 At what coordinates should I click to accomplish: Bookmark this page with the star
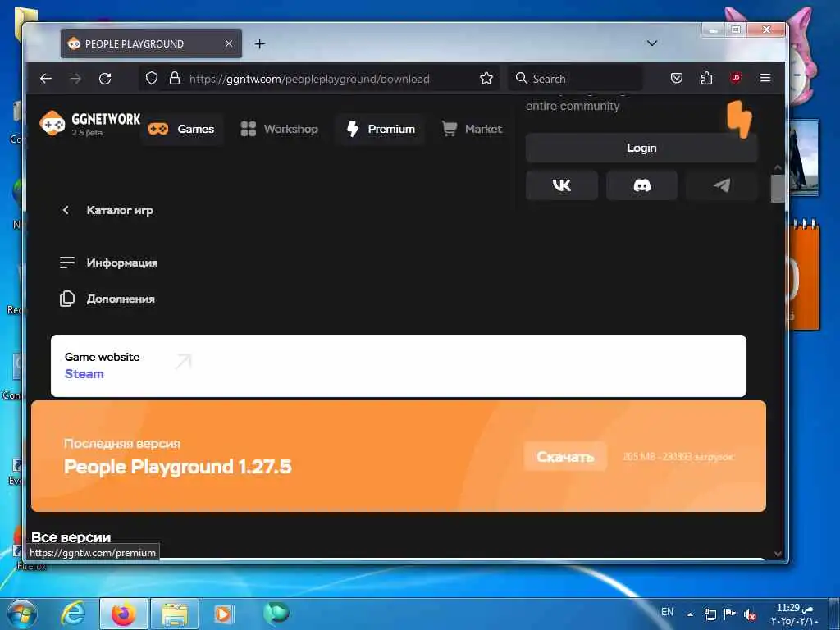[486, 79]
